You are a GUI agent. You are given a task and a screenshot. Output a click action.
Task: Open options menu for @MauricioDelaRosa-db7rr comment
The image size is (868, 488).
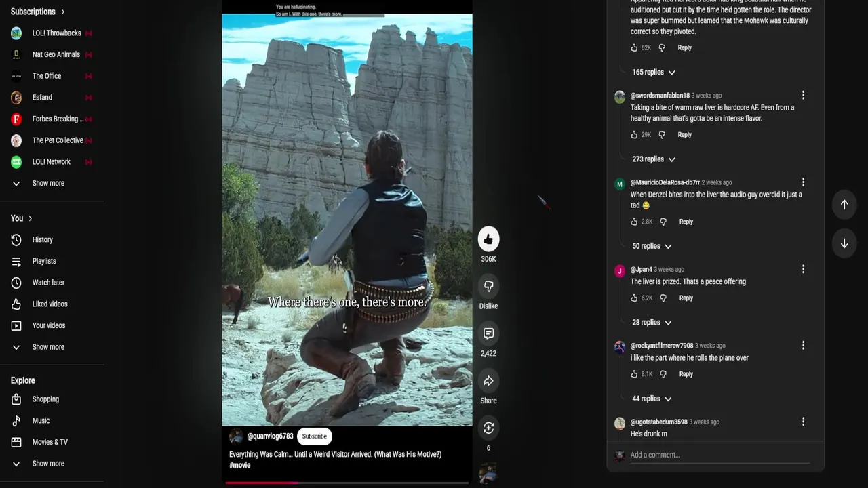(x=803, y=182)
